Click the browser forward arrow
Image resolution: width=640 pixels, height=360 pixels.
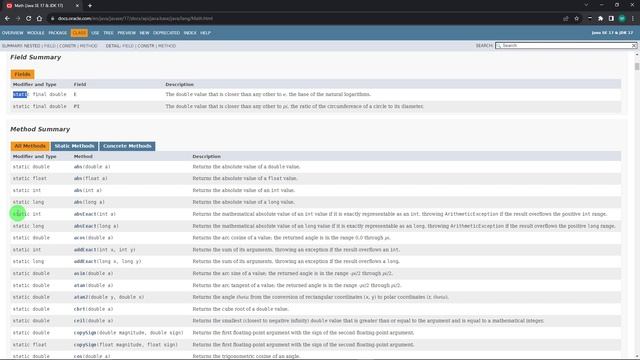pyautogui.click(x=18, y=18)
